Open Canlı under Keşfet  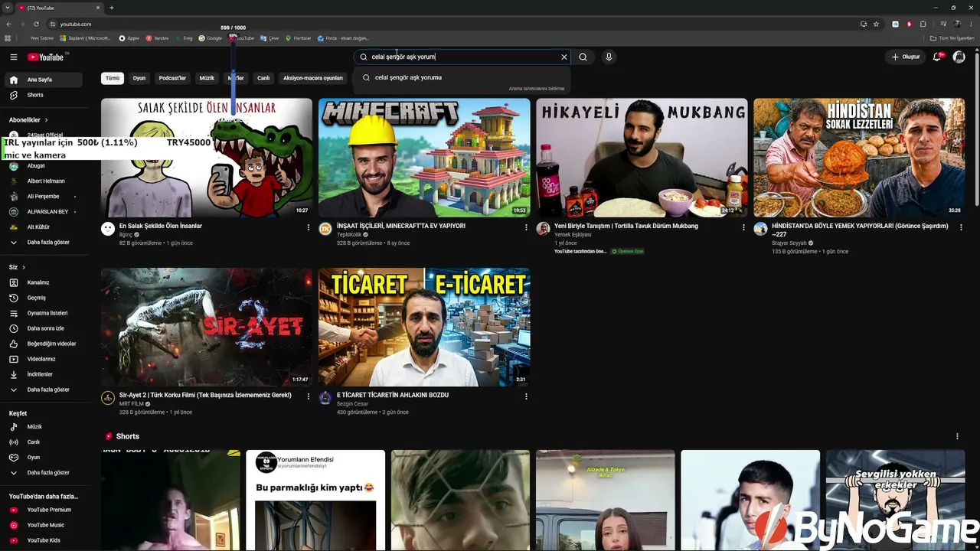44,442
